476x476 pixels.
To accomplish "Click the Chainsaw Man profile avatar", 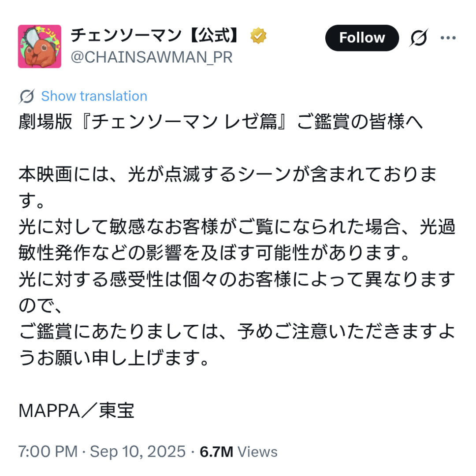I will coord(40,46).
